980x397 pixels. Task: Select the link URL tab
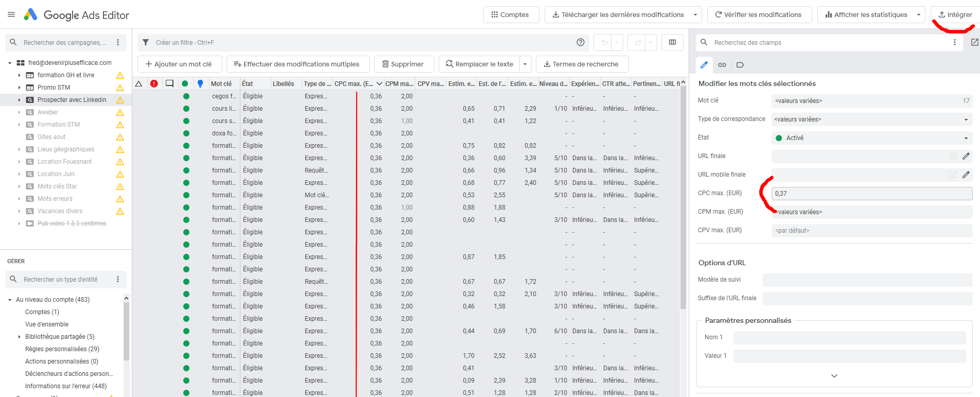point(722,65)
